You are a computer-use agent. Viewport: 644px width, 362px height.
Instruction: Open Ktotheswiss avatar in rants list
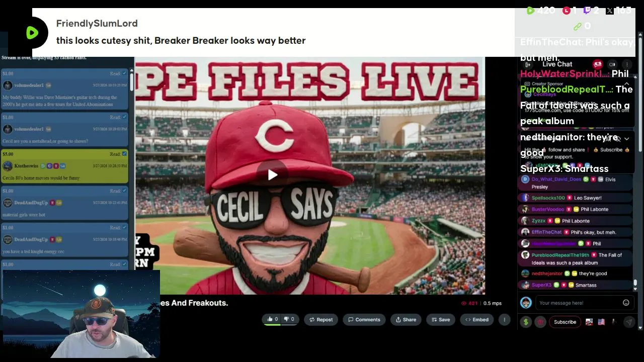point(7,166)
